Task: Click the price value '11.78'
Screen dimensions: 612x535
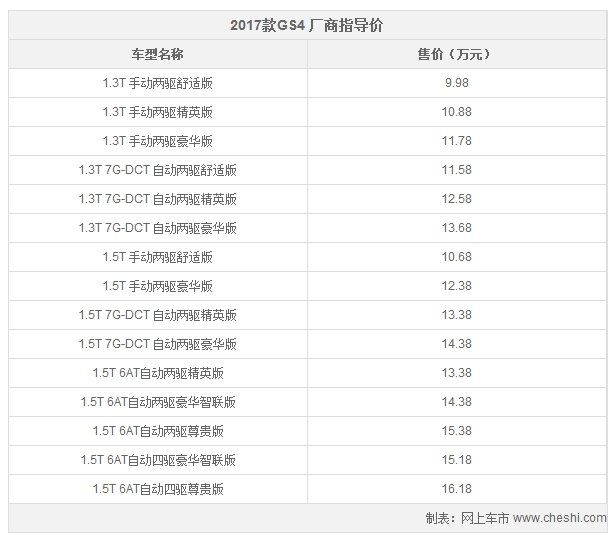Action: (457, 141)
